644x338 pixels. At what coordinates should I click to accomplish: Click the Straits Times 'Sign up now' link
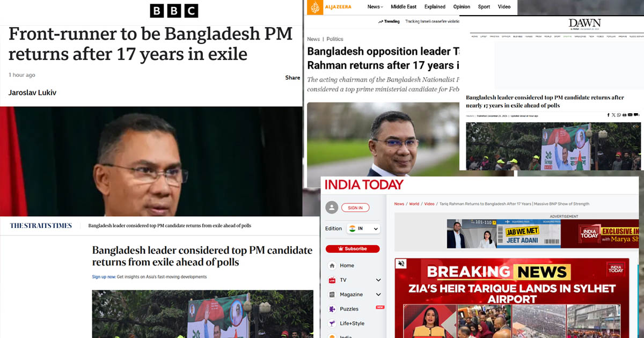pyautogui.click(x=104, y=277)
